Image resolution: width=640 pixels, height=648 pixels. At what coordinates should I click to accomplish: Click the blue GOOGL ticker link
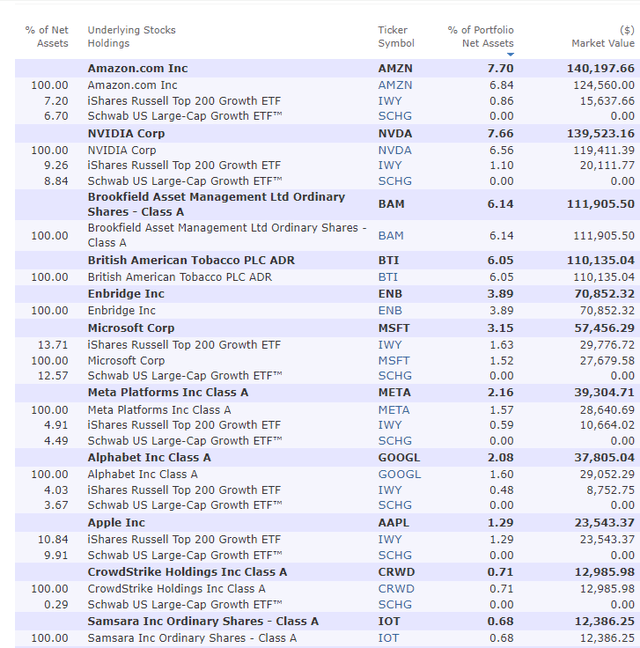(x=399, y=474)
